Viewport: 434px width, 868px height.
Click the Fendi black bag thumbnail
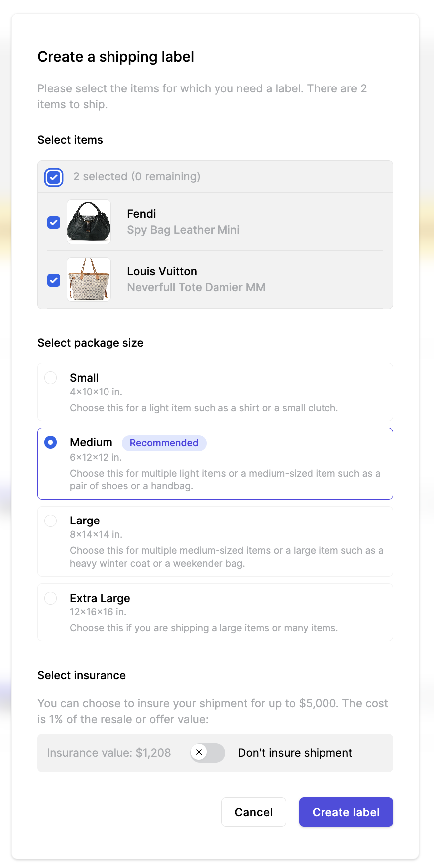point(89,222)
